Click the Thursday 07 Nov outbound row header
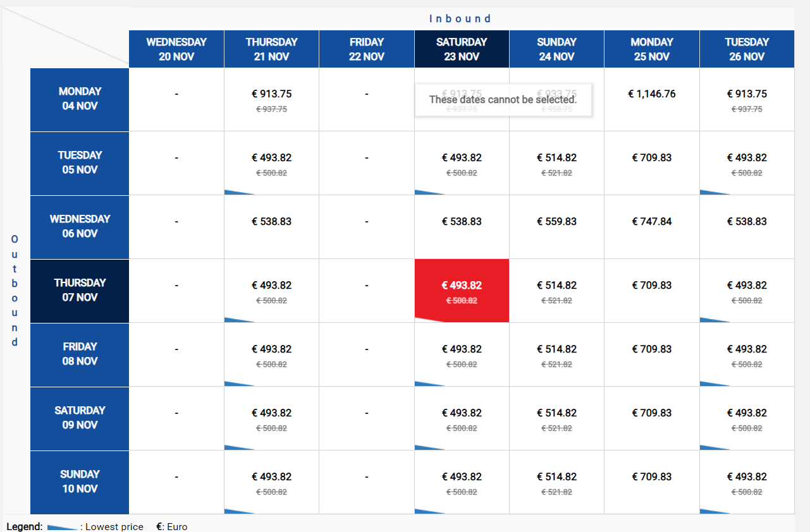The image size is (810, 532). (80, 291)
